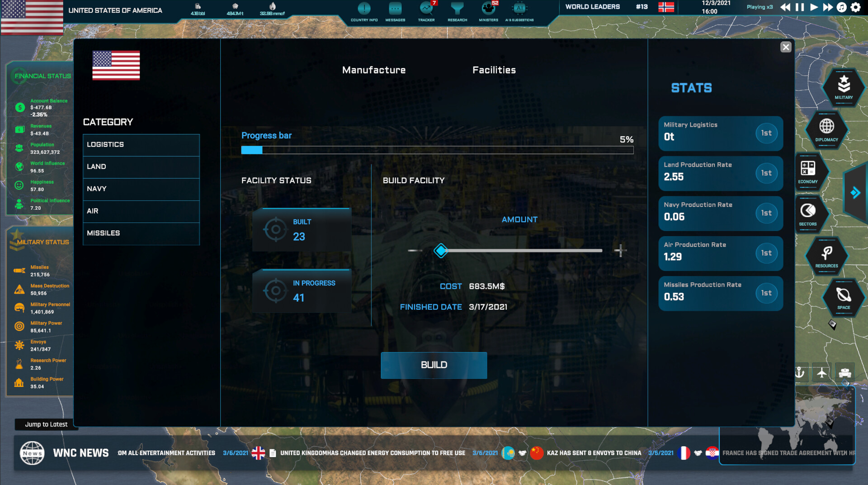868x485 pixels.
Task: Pause the game simulation
Action: [x=800, y=7]
